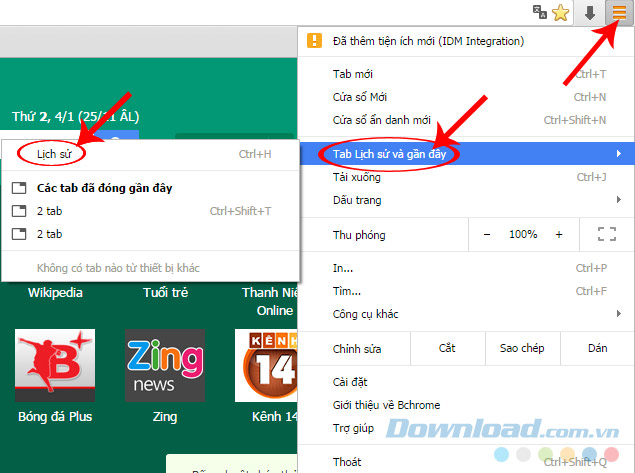Image resolution: width=635 pixels, height=473 pixels.
Task: Open Giới thiệu về Bchrome
Action: click(x=466, y=405)
